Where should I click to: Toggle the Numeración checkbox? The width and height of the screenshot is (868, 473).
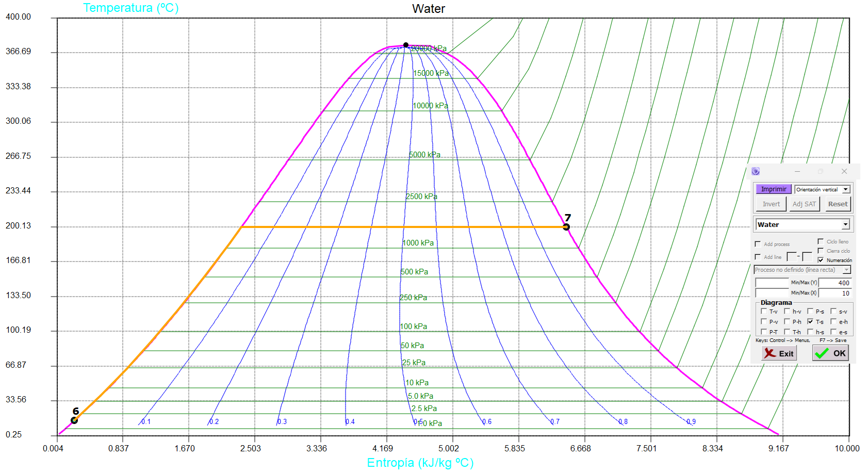click(x=821, y=260)
